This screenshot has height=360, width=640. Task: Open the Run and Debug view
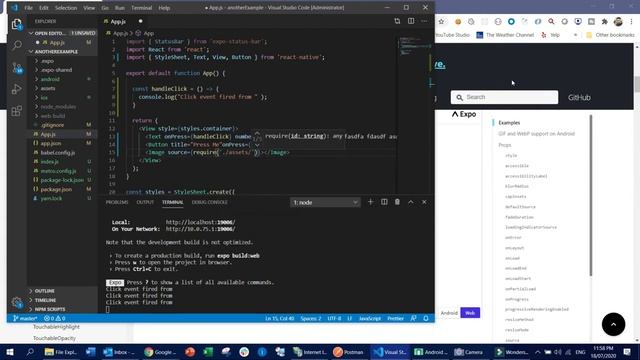click(x=17, y=89)
